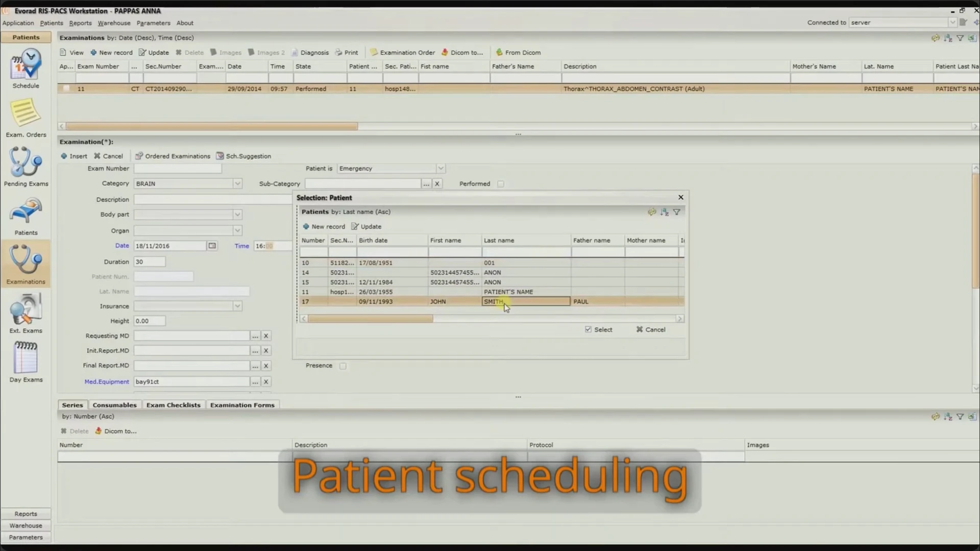Open Ext. Exams sidebar icon
This screenshot has height=551, width=980.
(26, 314)
